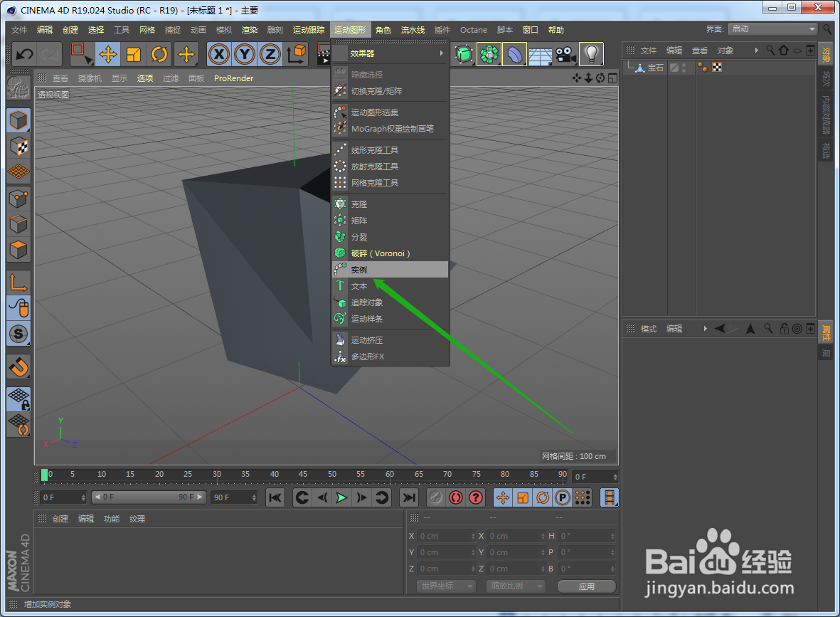840x617 pixels.
Task: Click the keyframe help question icon
Action: point(476,498)
